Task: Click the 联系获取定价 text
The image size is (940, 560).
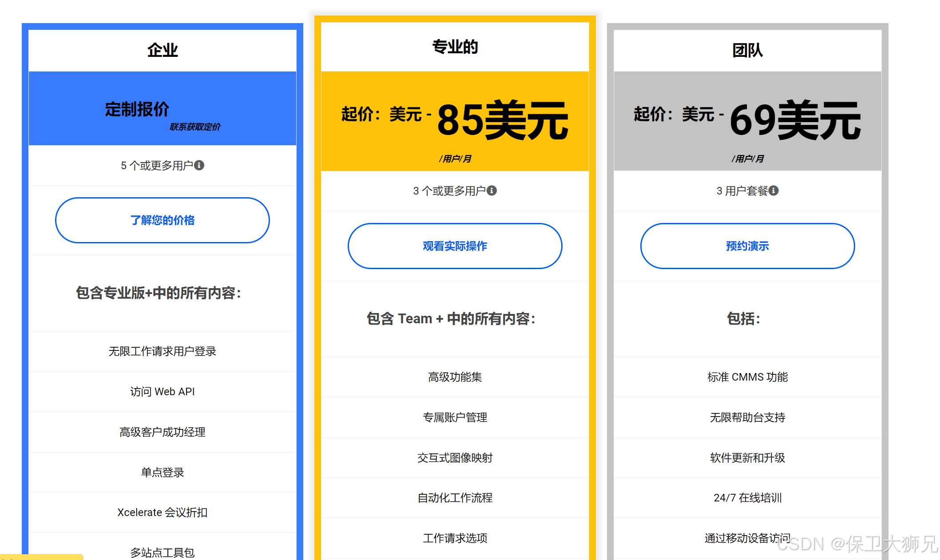Action: 194,127
